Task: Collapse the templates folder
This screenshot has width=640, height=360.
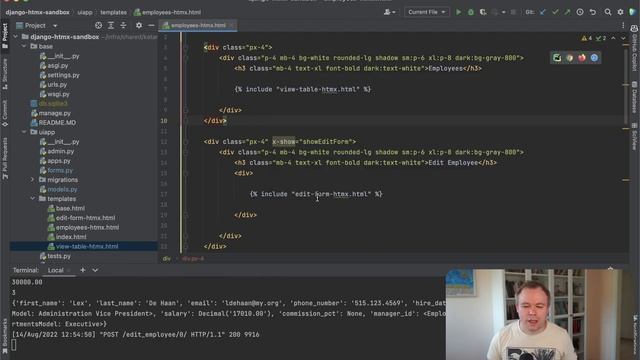Action: point(33,198)
